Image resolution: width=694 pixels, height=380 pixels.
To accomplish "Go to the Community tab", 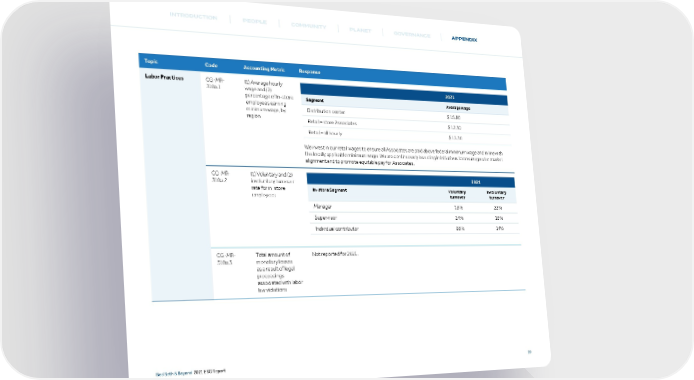I will point(308,26).
